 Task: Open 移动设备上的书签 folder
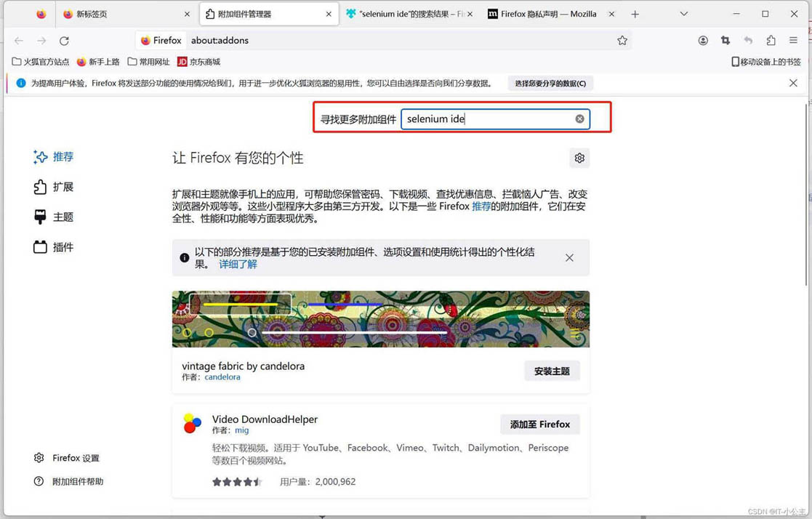(x=766, y=62)
